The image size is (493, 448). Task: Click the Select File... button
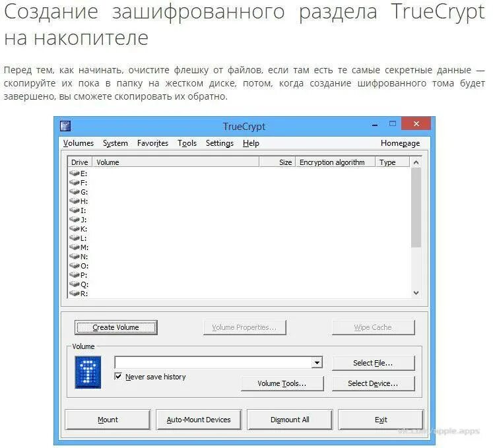coord(373,363)
